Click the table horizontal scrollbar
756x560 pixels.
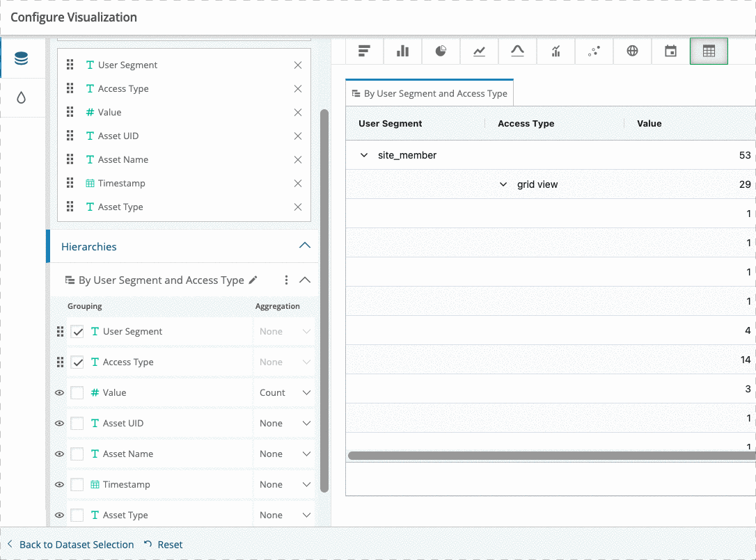tap(551, 456)
